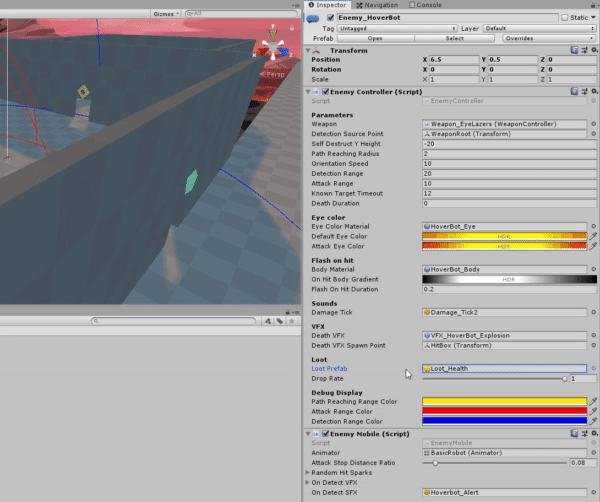Image resolution: width=600 pixels, height=502 pixels.
Task: Open prefab Overrides dropdown
Action: [549, 38]
